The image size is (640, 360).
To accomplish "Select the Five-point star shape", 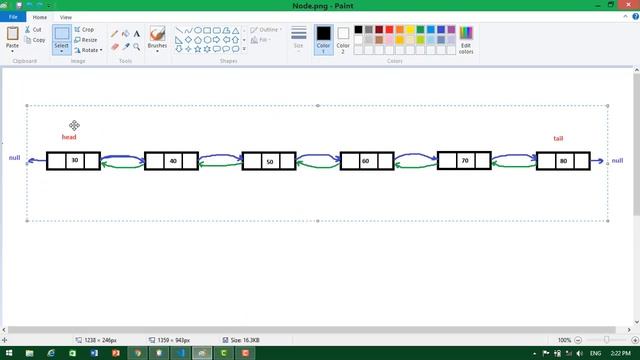I will 198,49.
